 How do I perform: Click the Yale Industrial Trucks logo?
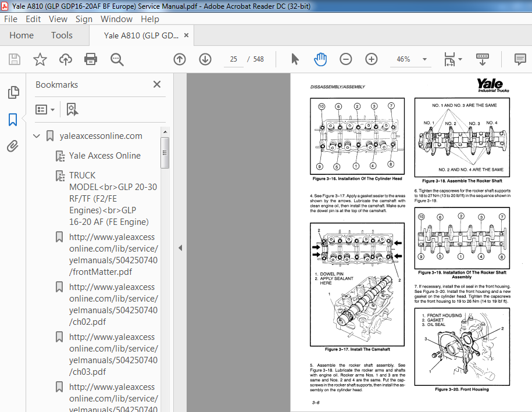pos(493,85)
